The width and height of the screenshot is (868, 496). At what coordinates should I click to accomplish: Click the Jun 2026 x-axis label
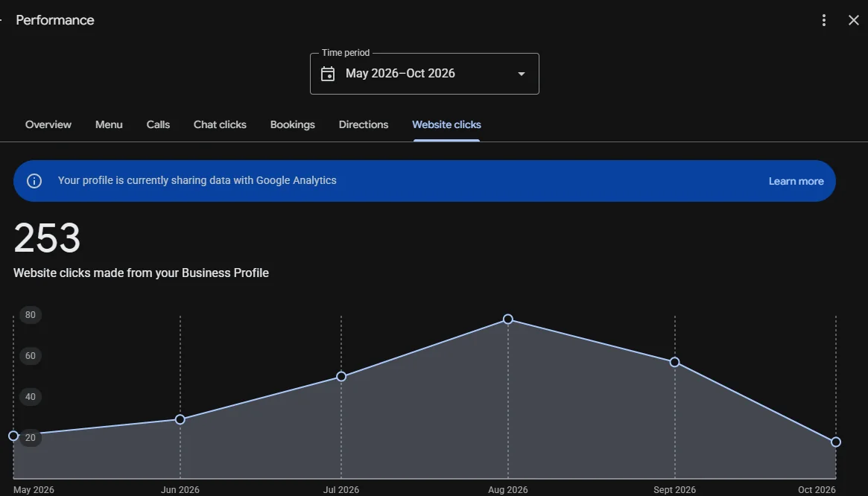[x=180, y=490]
